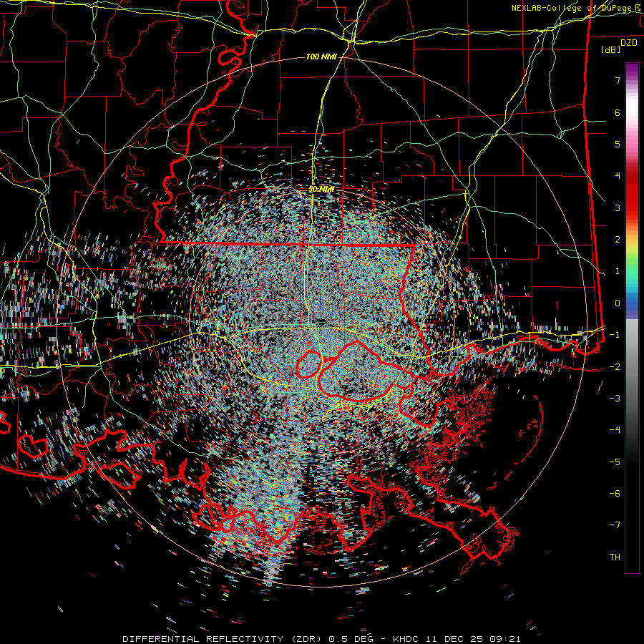Click the 0 value on the scale
This screenshot has width=644, height=644.
pyautogui.click(x=618, y=303)
